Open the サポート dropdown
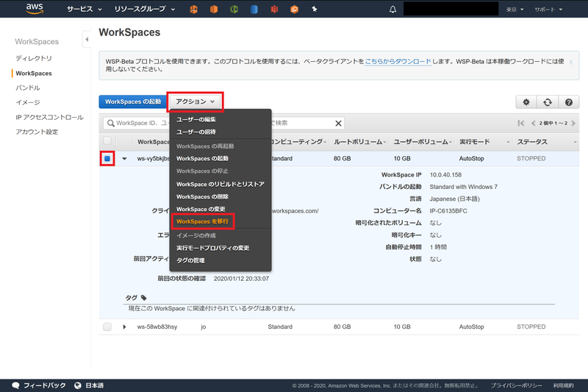588x392 pixels. pyautogui.click(x=548, y=10)
